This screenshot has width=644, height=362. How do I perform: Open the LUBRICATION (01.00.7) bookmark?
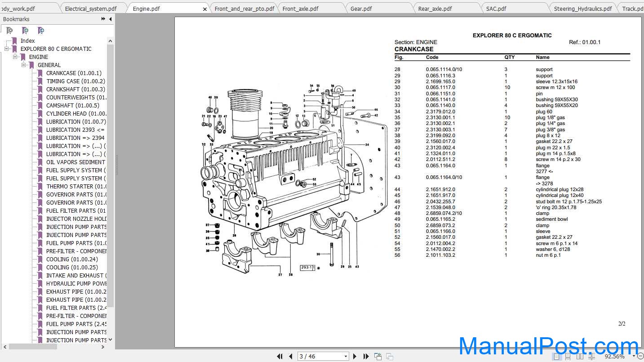click(x=76, y=121)
